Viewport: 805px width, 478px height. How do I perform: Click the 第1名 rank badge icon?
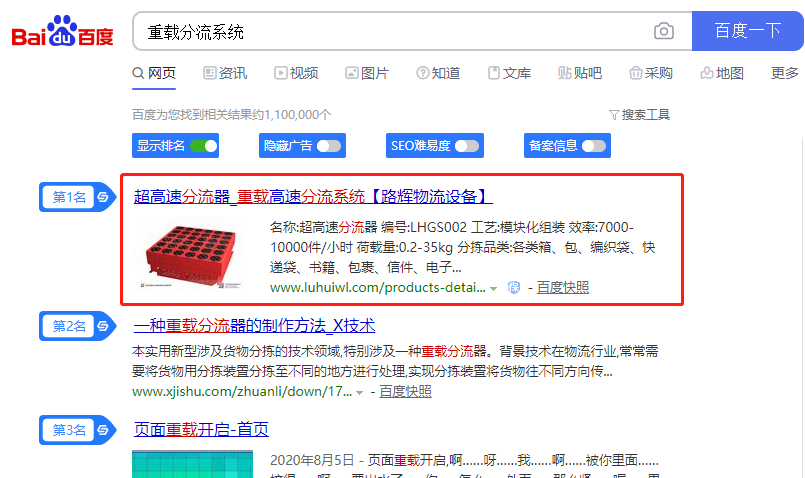point(78,197)
